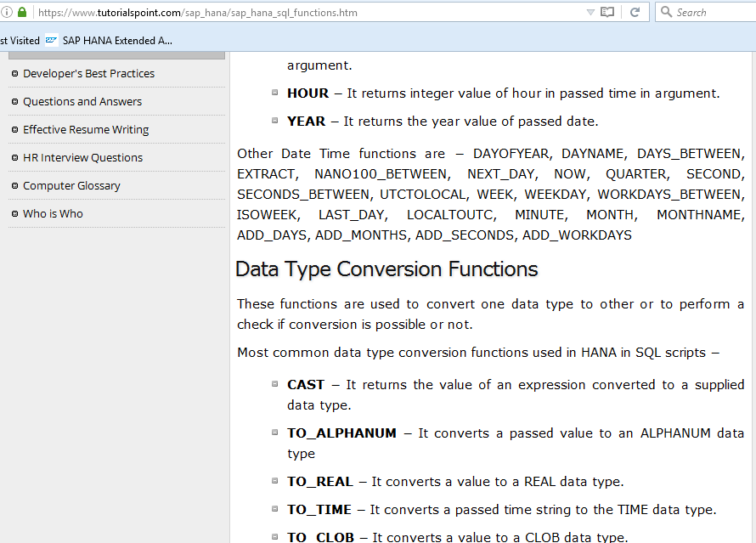
Task: Reload the current page
Action: pos(635,13)
